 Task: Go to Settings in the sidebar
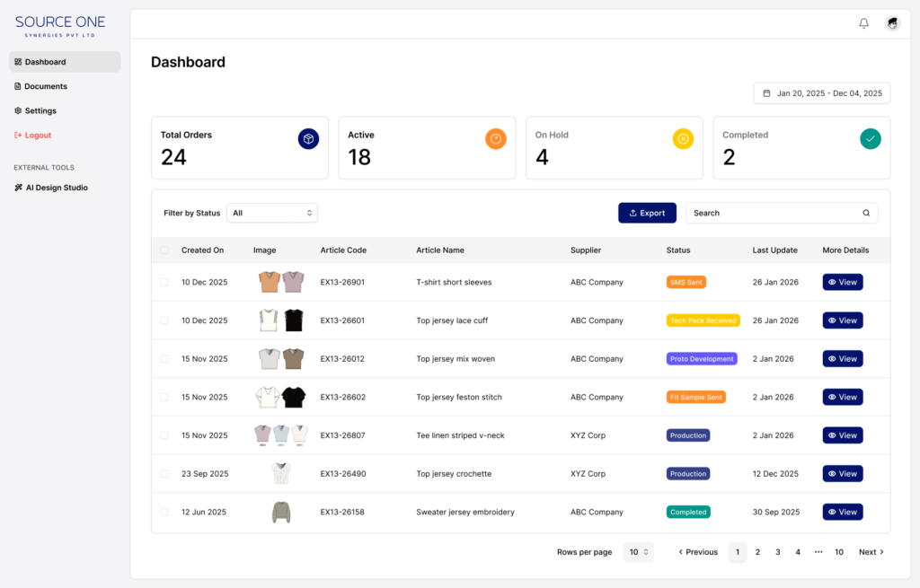point(40,110)
